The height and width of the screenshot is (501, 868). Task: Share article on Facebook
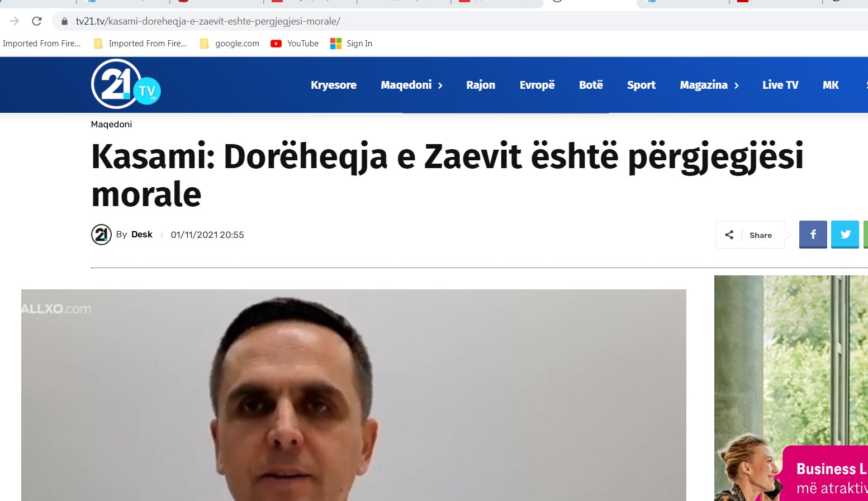click(x=813, y=235)
